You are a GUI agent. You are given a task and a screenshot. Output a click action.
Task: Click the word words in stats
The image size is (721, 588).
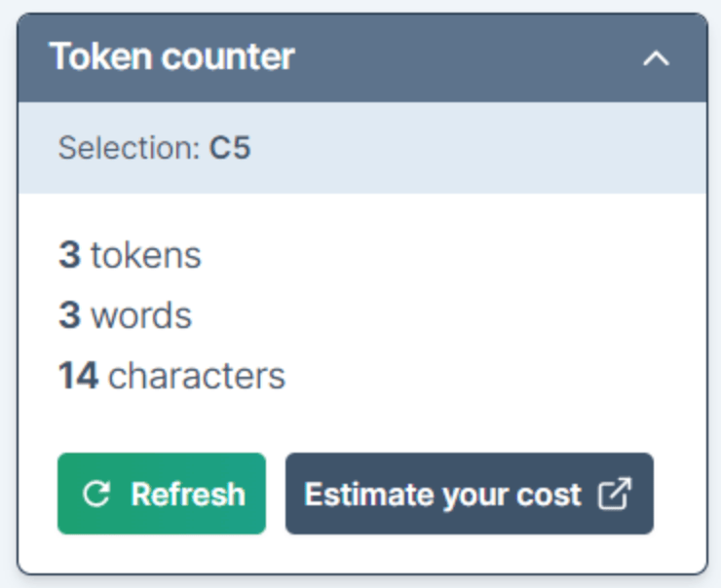pos(141,315)
